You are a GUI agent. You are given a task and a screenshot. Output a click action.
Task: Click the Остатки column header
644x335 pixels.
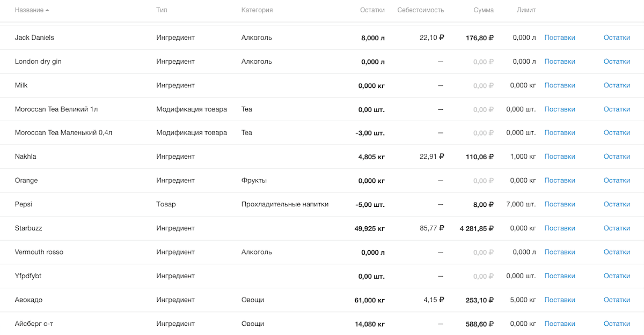[x=372, y=10]
